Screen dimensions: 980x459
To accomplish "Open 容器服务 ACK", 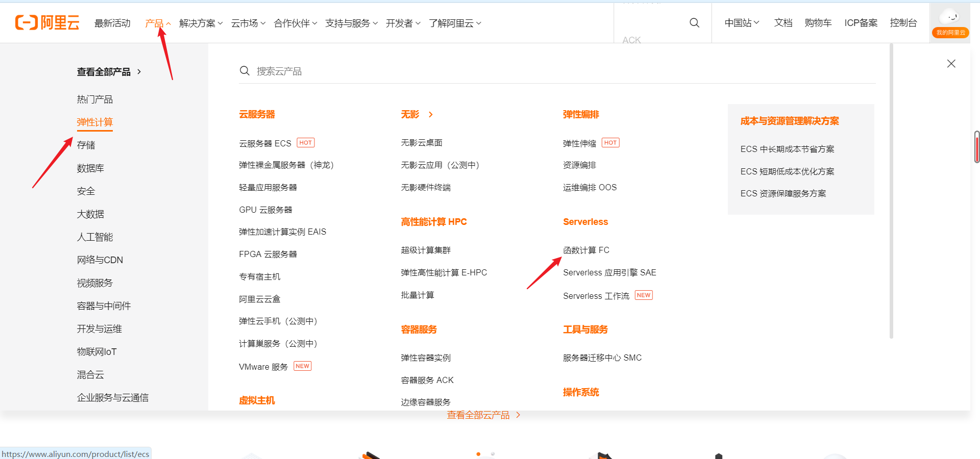I will point(427,380).
